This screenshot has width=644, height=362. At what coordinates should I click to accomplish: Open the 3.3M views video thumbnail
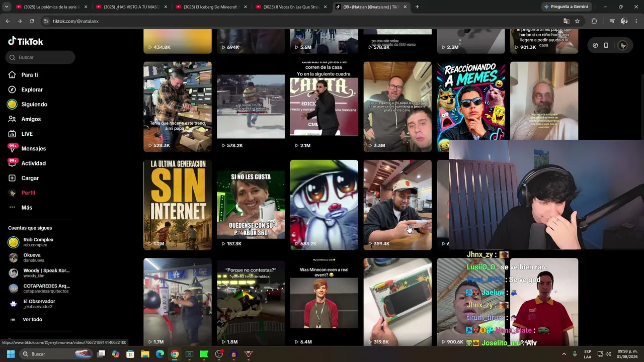[x=397, y=107]
